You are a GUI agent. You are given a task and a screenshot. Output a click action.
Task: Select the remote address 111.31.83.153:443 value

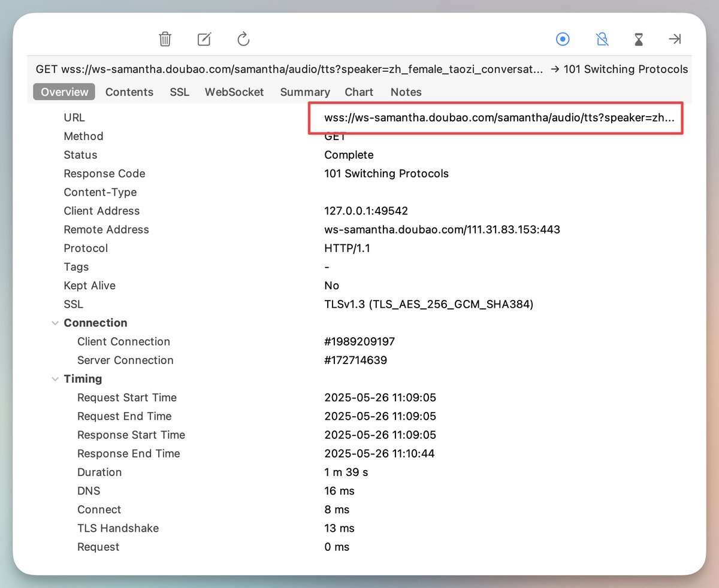tap(442, 229)
